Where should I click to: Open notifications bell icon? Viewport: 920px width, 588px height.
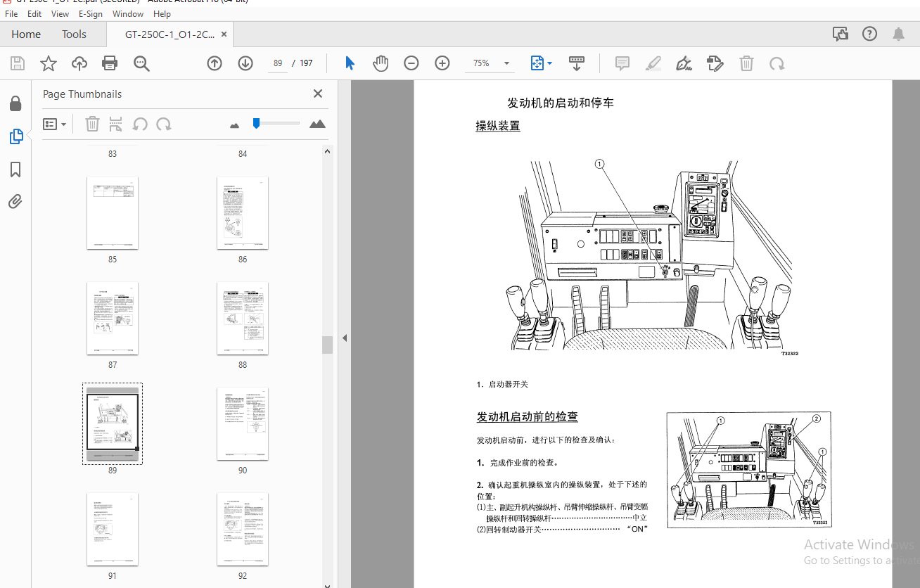point(898,34)
